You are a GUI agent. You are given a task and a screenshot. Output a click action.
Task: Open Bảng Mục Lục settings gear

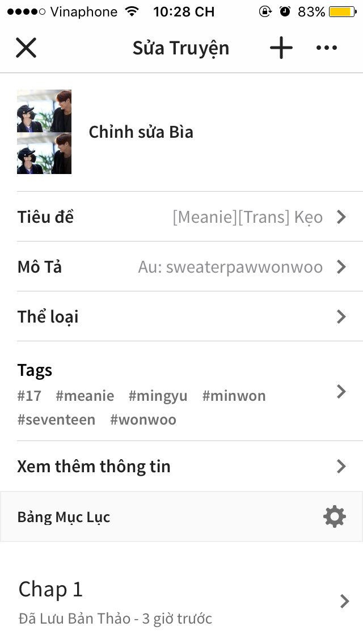(335, 516)
